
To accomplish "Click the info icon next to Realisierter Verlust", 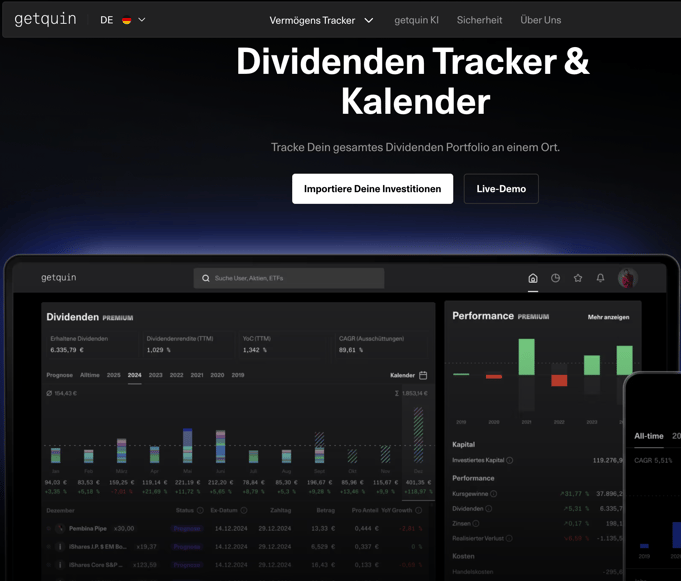I will tap(509, 538).
